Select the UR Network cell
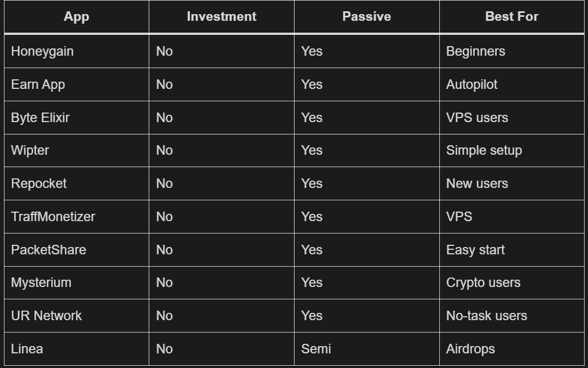The image size is (588, 368). (x=46, y=316)
